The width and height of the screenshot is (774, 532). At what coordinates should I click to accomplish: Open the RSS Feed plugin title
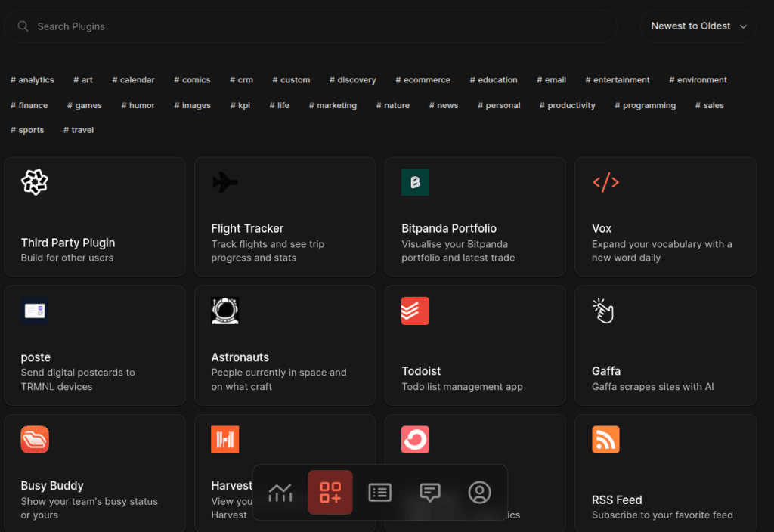(617, 500)
